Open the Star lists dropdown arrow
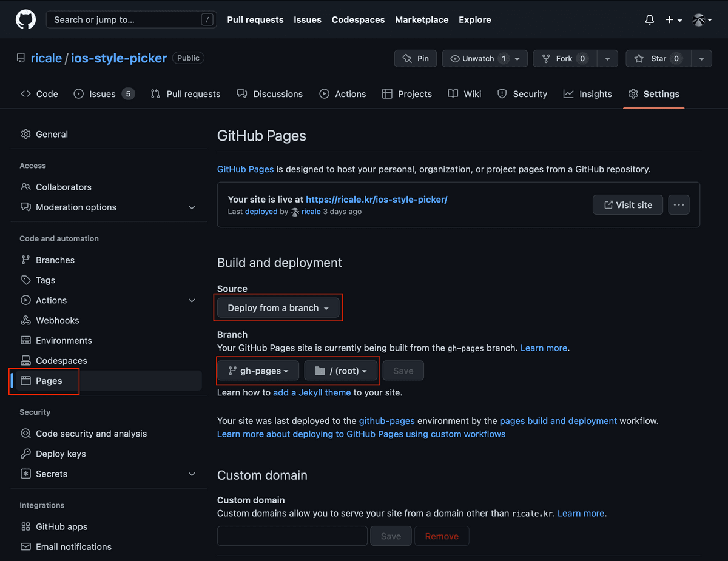 pyautogui.click(x=701, y=59)
